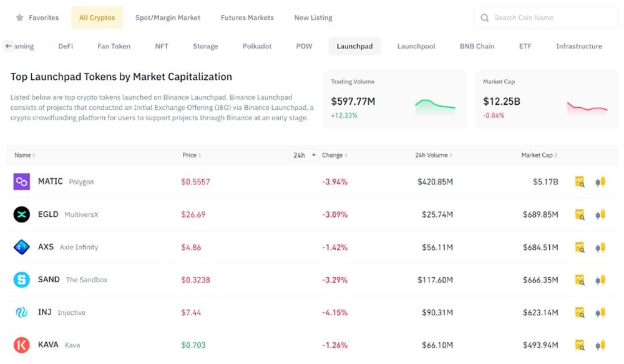Select the BNB Chain category tab

coord(477,46)
